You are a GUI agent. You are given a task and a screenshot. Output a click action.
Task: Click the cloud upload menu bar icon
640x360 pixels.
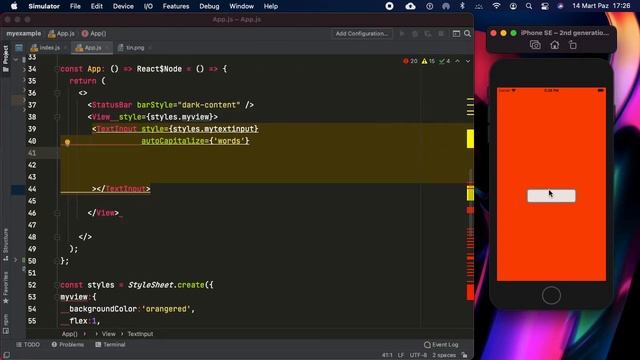[x=410, y=6]
